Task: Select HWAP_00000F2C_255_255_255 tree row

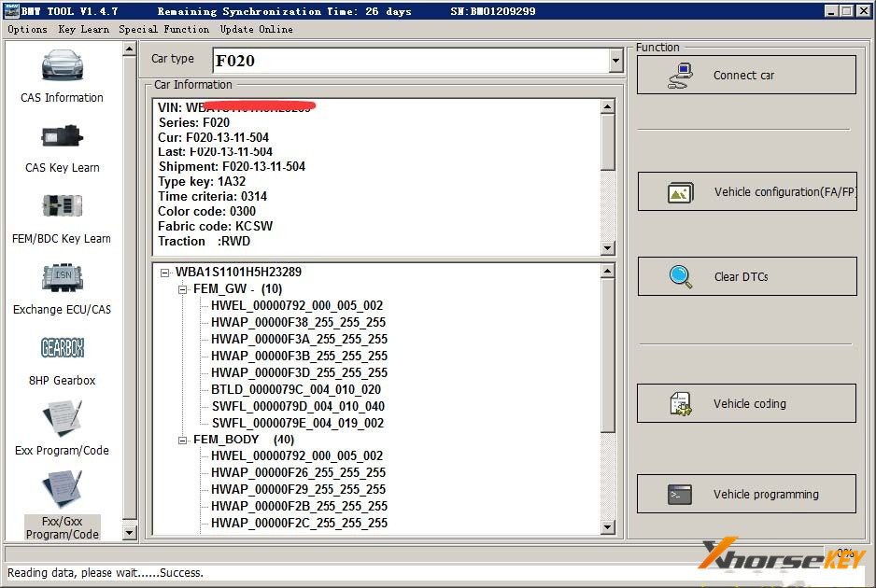Action: tap(299, 523)
